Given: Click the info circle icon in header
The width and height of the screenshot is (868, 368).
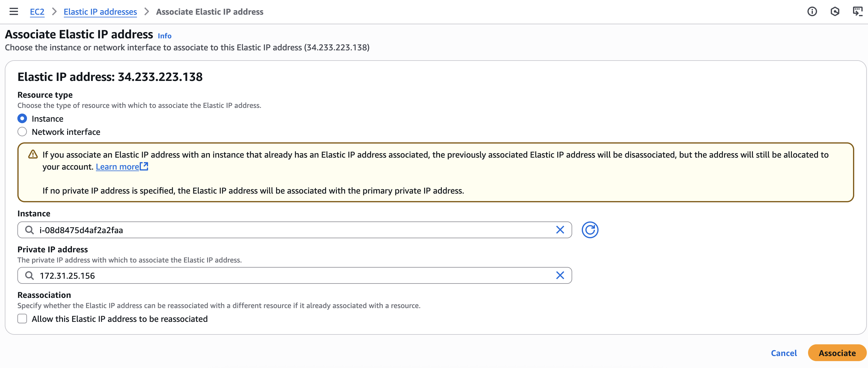Looking at the screenshot, I should pos(812,11).
